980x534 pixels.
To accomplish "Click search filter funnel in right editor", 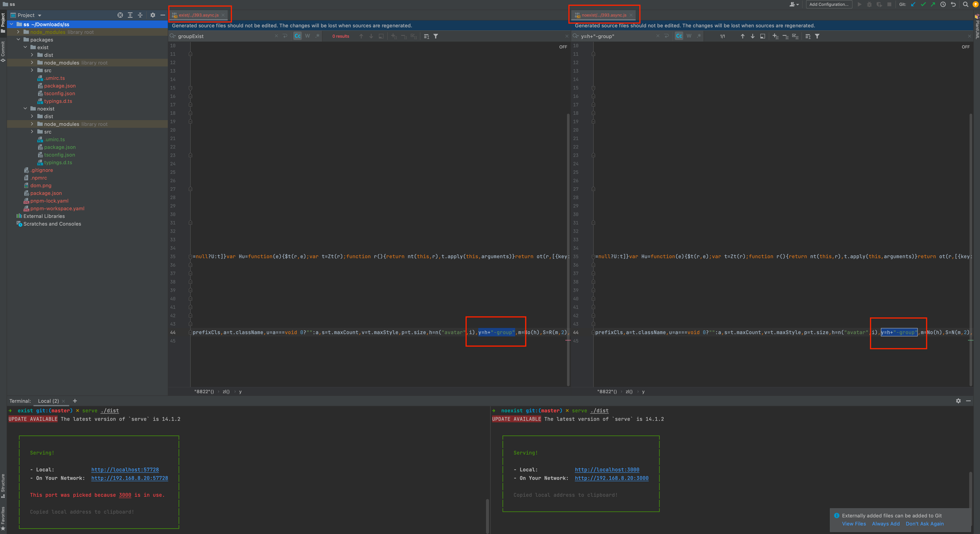I will [817, 36].
